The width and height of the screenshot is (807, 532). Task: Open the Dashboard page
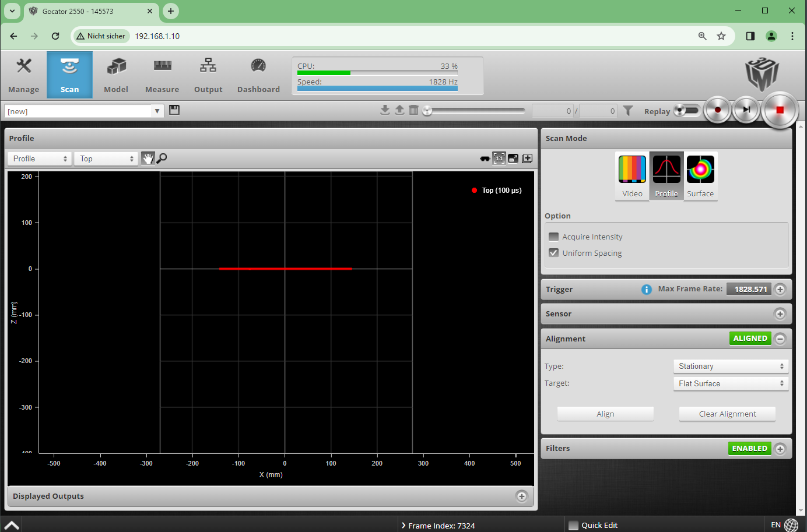[258, 75]
